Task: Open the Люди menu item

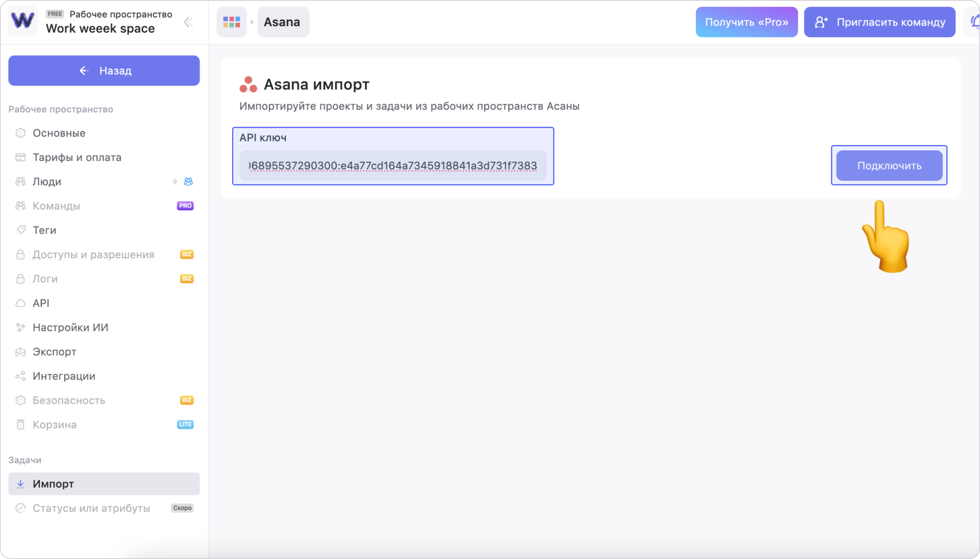Action: click(47, 181)
